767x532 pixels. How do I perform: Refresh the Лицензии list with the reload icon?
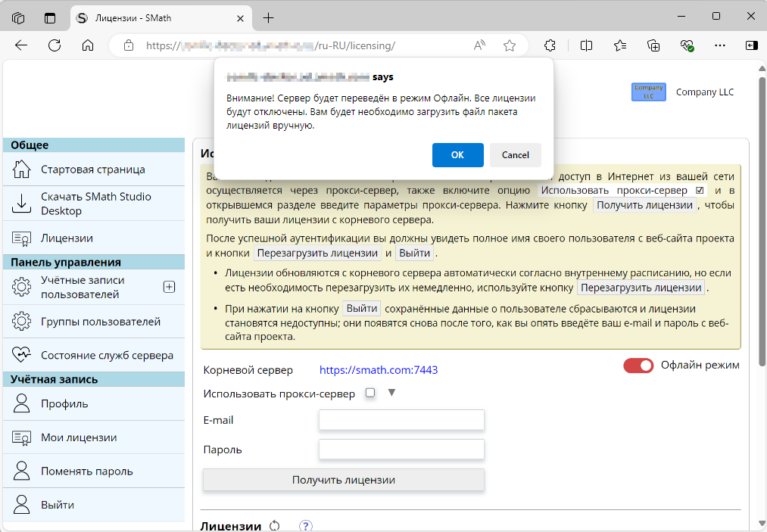[x=275, y=526]
